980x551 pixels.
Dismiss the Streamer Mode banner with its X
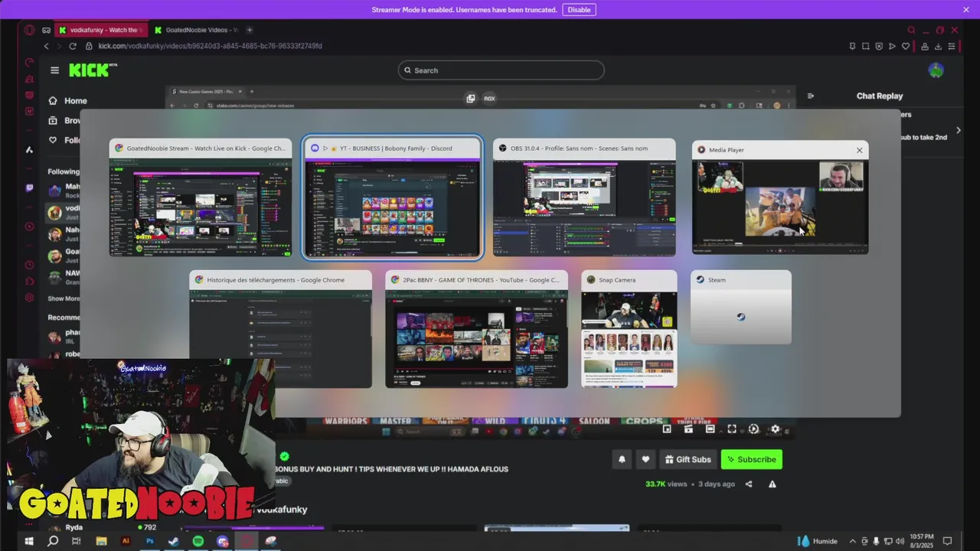[966, 9]
